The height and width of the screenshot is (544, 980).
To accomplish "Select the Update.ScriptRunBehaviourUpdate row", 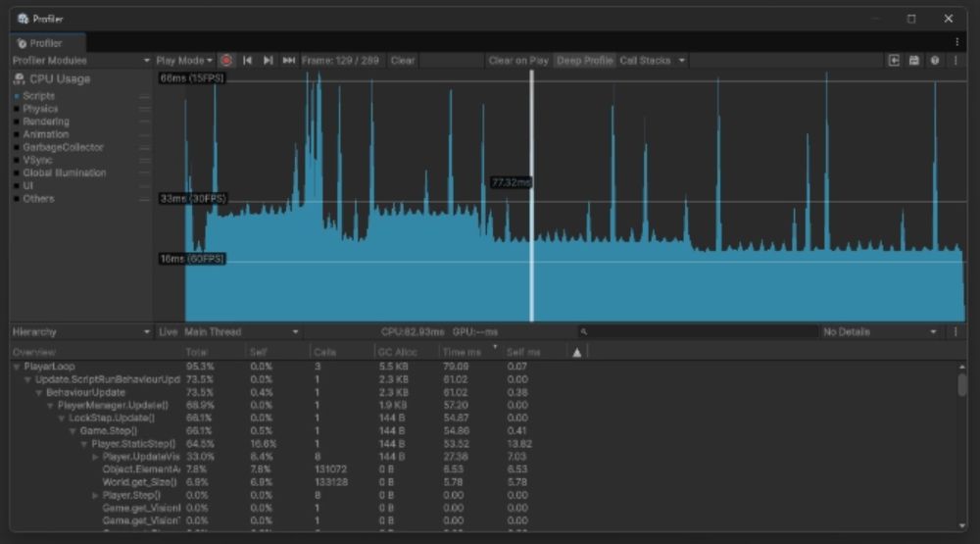I will point(483,380).
